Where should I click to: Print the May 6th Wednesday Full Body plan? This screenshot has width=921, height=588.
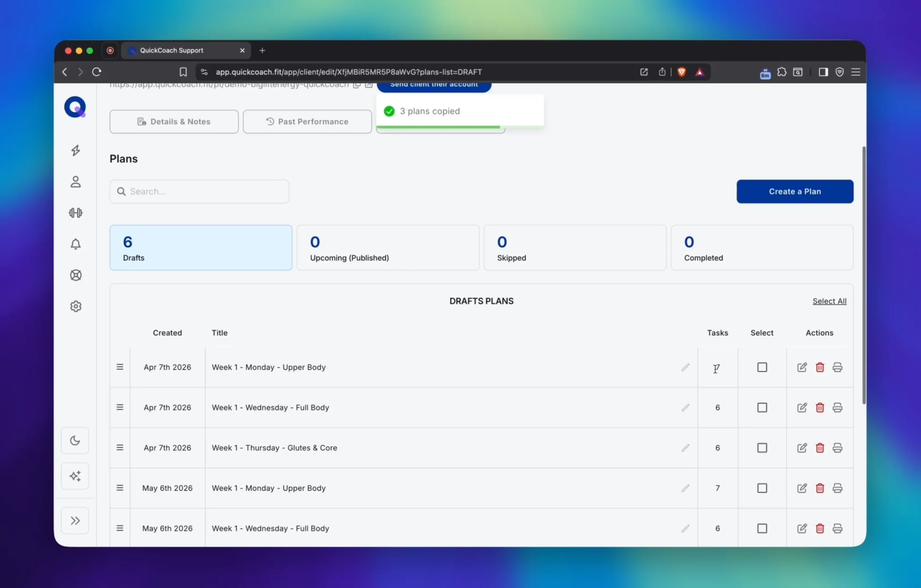pos(837,528)
